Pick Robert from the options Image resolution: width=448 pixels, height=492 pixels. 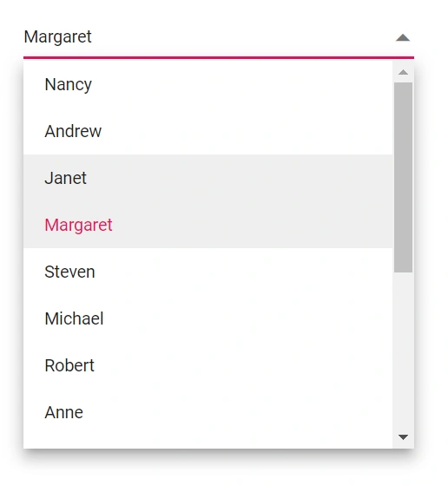tap(208, 365)
